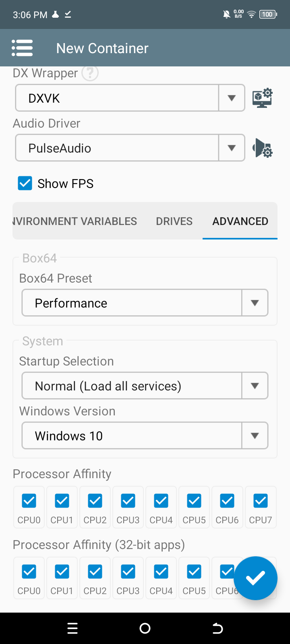Open DXVK wrapper configuration settings icon
This screenshot has width=290, height=644.
pyautogui.click(x=263, y=98)
